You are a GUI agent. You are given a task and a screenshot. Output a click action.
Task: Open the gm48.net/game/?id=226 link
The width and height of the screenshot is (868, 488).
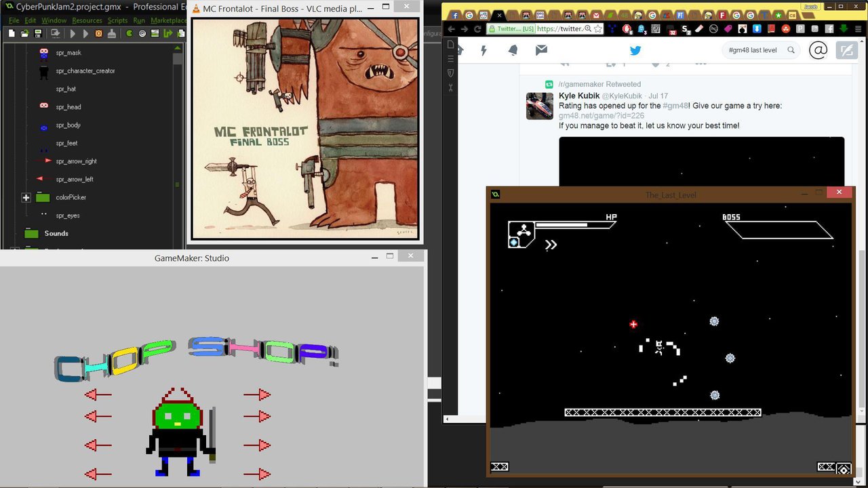[601, 116]
